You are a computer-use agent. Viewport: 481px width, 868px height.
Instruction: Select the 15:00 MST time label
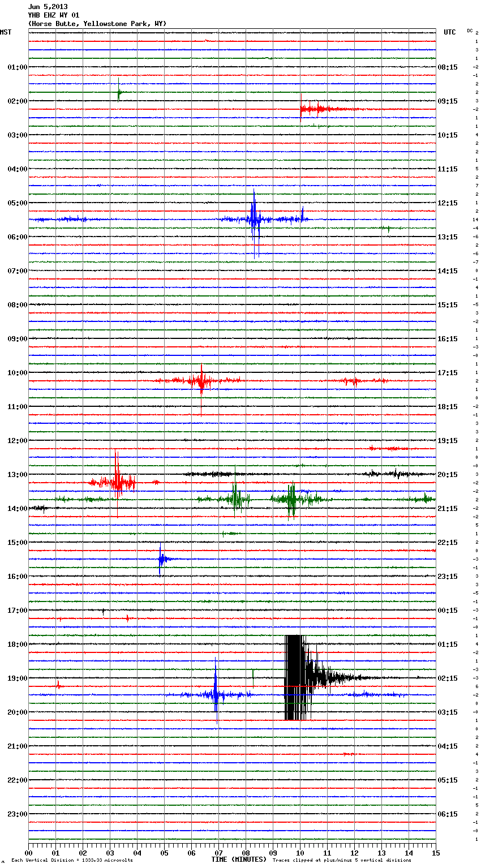18,543
